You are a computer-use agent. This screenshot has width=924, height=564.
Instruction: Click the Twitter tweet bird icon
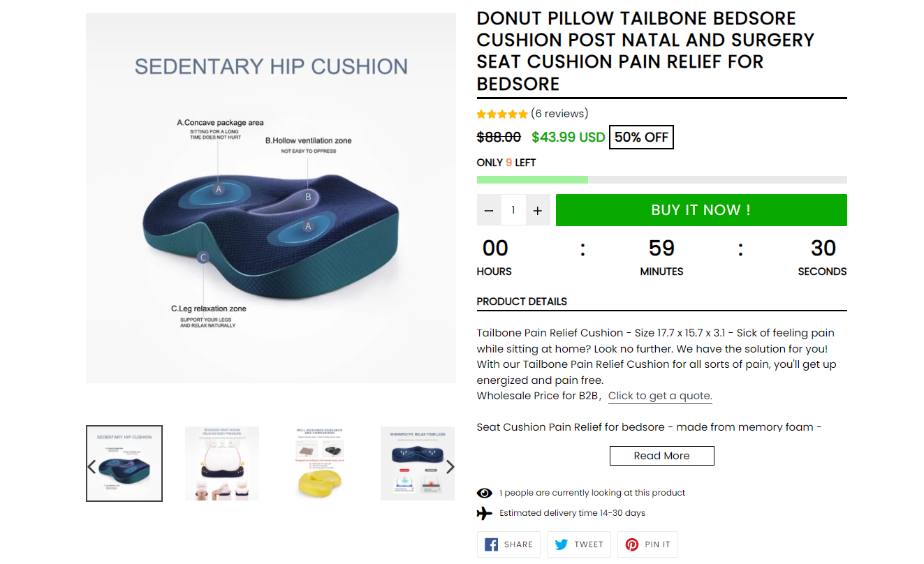pos(562,544)
